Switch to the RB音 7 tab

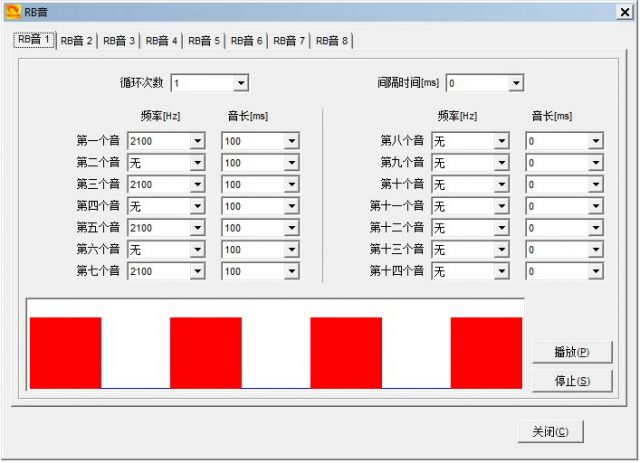click(289, 41)
